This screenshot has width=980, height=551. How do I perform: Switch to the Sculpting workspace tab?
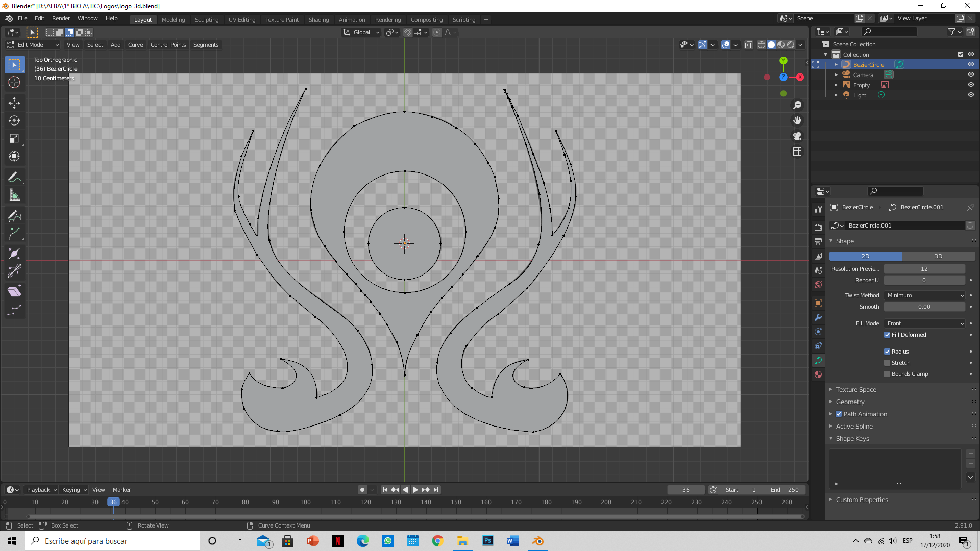[x=206, y=20]
